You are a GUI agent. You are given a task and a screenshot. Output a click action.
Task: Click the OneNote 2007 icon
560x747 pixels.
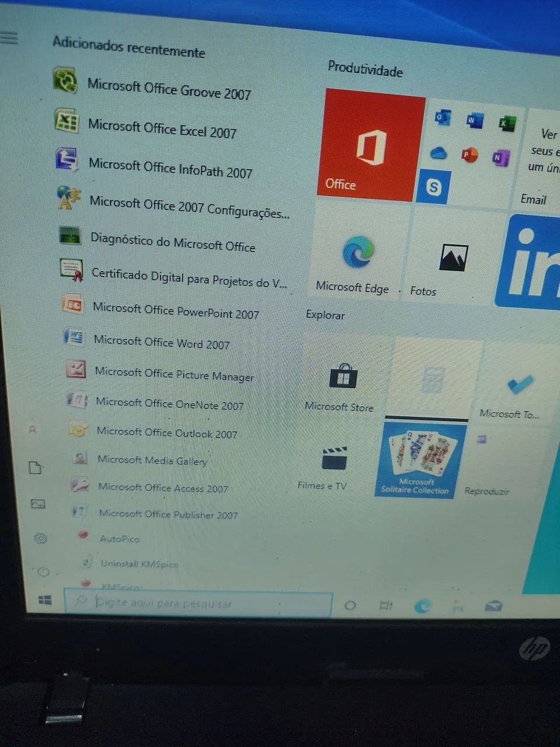(77, 400)
